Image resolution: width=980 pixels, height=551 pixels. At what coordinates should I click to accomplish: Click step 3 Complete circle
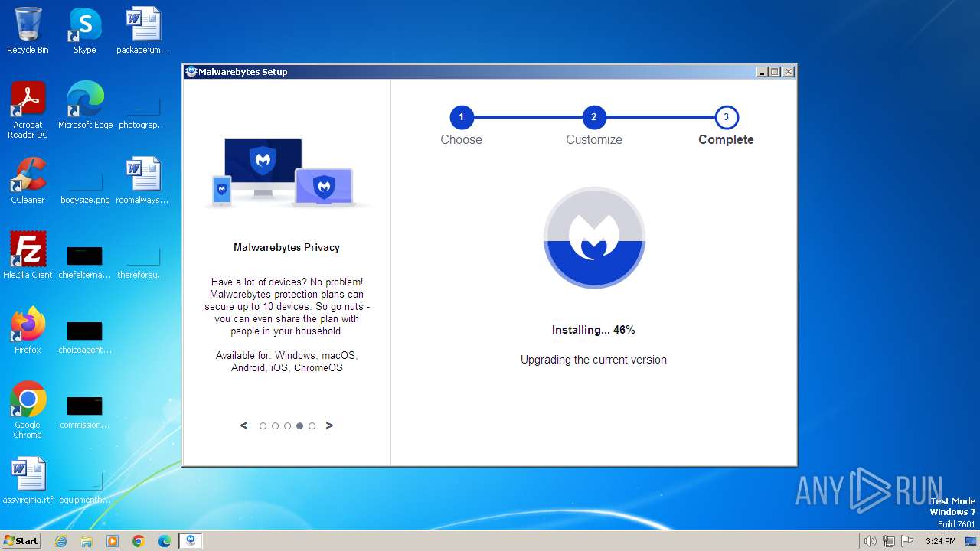727,117
